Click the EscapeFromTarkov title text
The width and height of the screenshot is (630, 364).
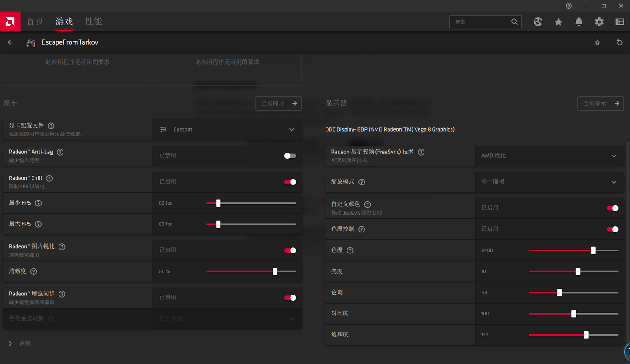pyautogui.click(x=70, y=42)
